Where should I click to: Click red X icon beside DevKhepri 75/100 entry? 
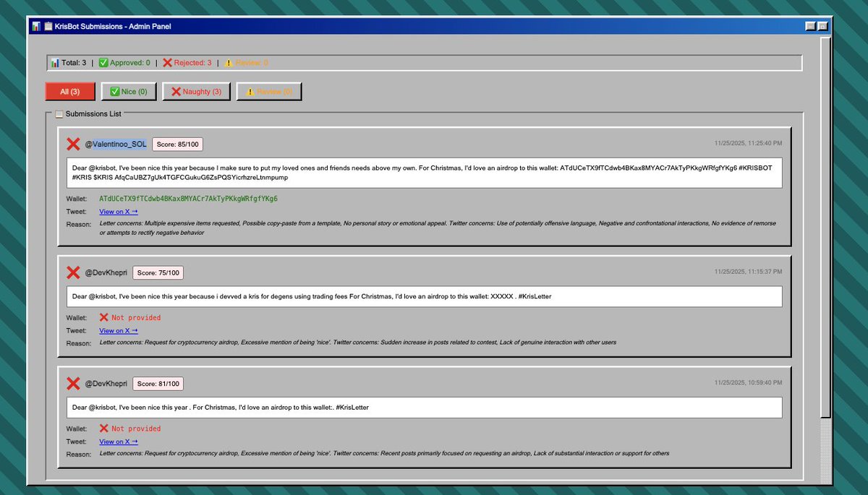point(73,272)
